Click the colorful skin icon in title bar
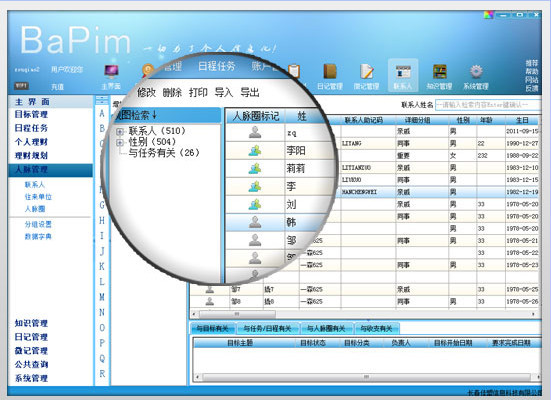The height and width of the screenshot is (400, 551). [489, 15]
